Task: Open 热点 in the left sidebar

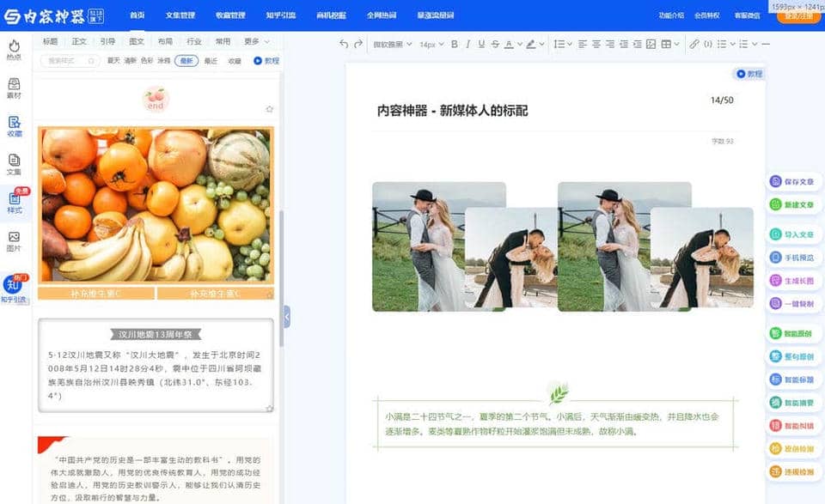Action: tap(14, 50)
